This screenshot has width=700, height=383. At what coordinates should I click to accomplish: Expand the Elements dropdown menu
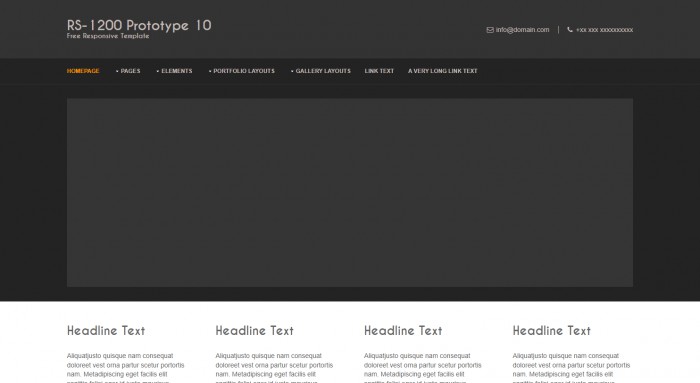[x=175, y=71]
